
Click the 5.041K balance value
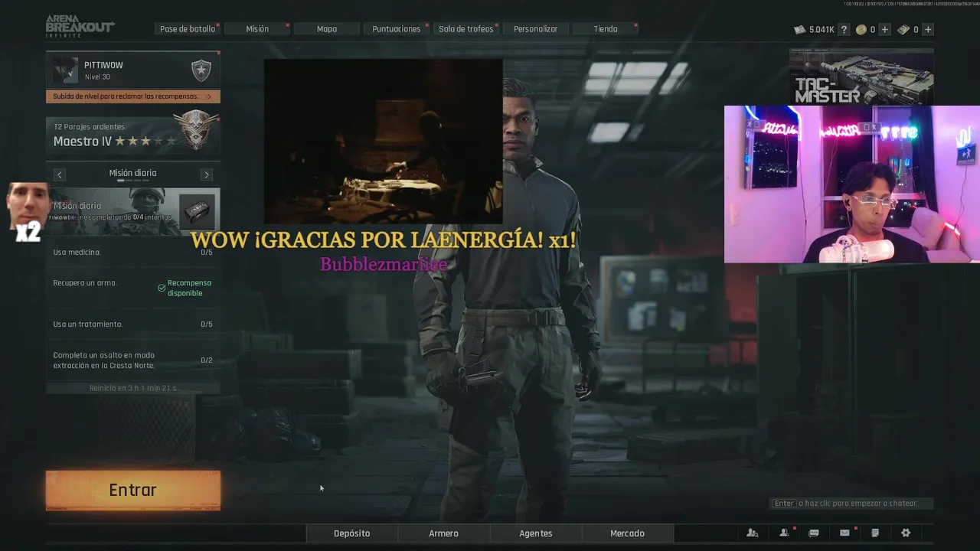[822, 30]
